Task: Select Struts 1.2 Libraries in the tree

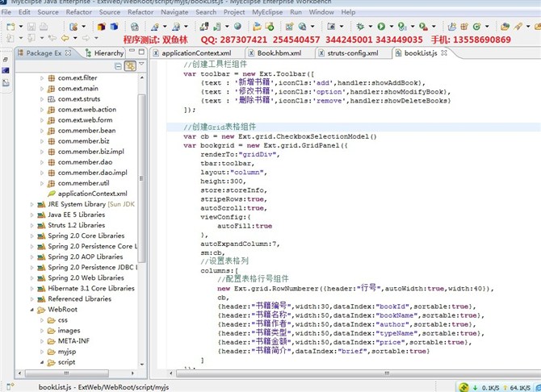Action: [76, 225]
